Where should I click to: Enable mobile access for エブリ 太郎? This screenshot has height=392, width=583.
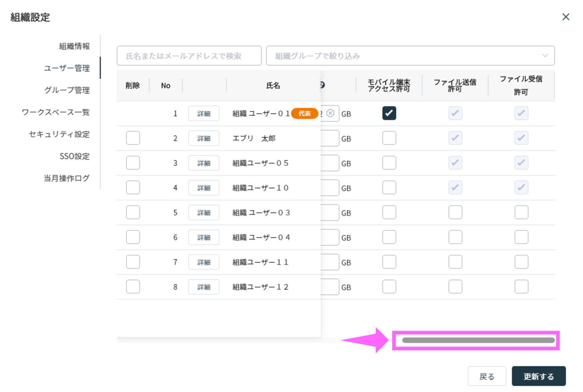(x=389, y=138)
